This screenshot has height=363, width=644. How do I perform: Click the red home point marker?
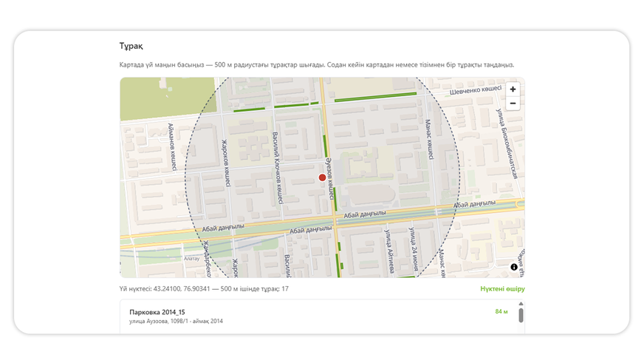coord(323,177)
